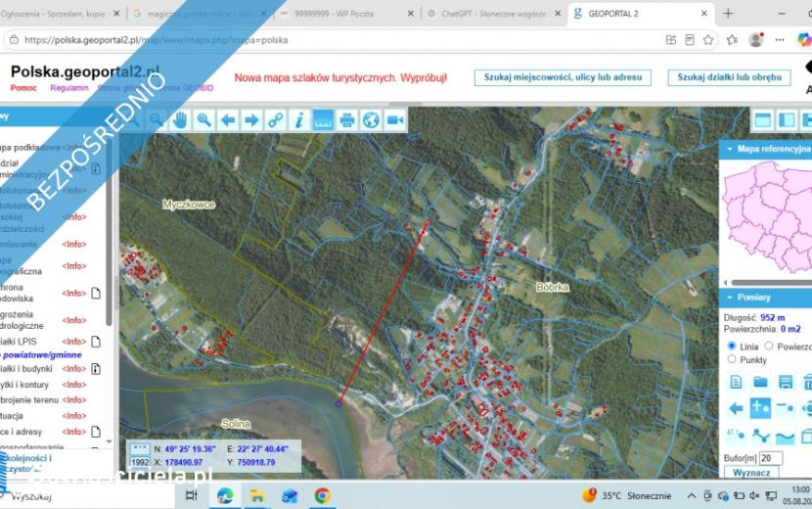
Task: Select the GEOPORTAL 2 browser tab
Action: coord(641,14)
